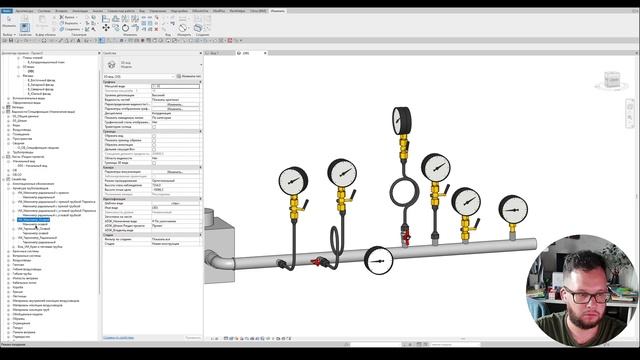
Task: Click the 3D view house icon in Properties
Action: point(111,65)
